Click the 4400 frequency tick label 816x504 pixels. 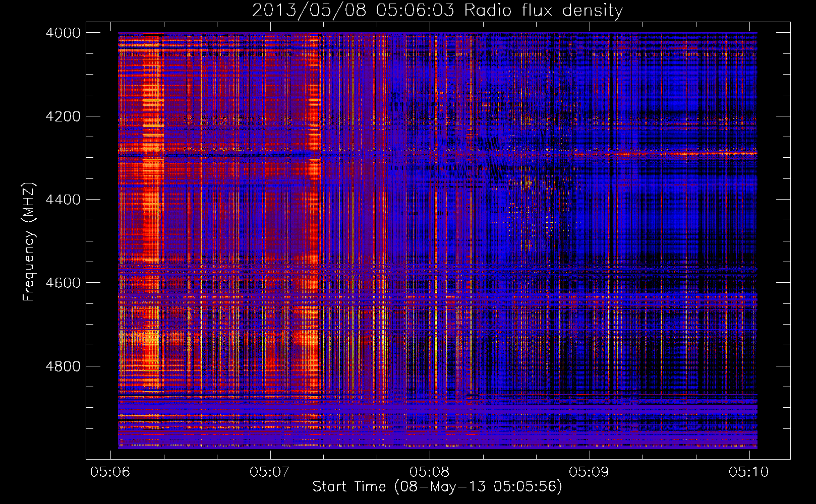pos(63,200)
